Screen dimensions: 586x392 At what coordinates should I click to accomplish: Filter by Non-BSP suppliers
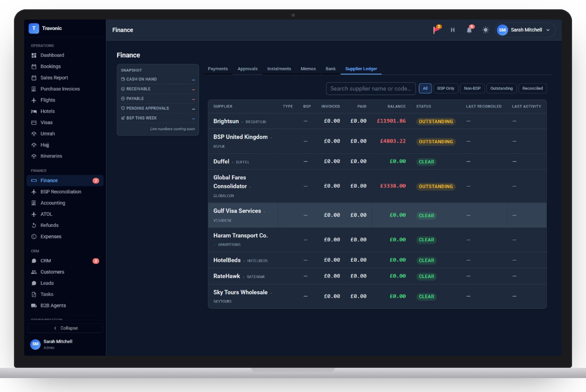tap(473, 88)
